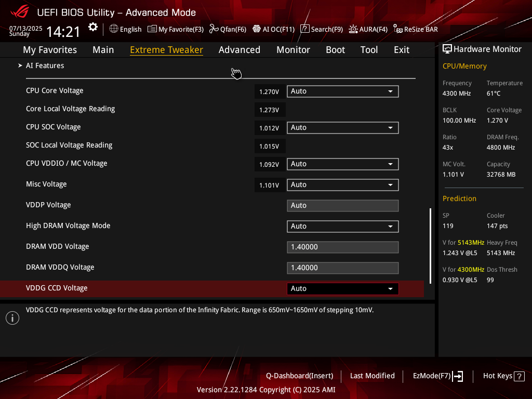Click Last Modified button

coord(372,376)
